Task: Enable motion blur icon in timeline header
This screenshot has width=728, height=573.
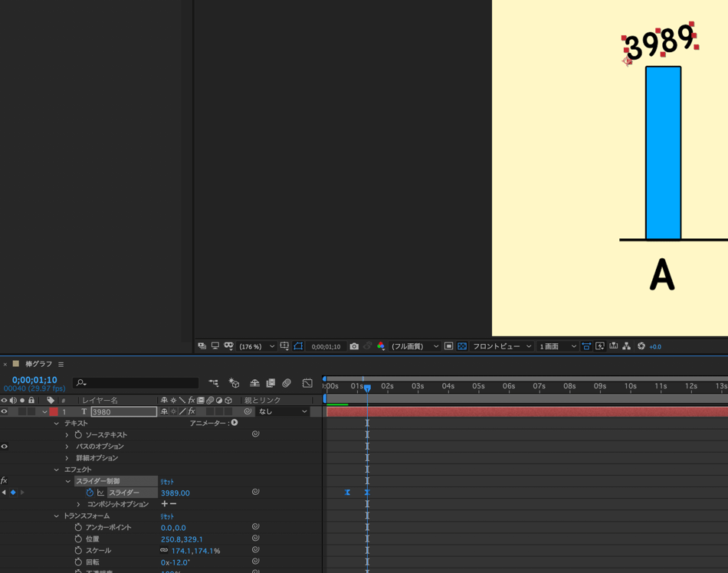Action: point(287,383)
